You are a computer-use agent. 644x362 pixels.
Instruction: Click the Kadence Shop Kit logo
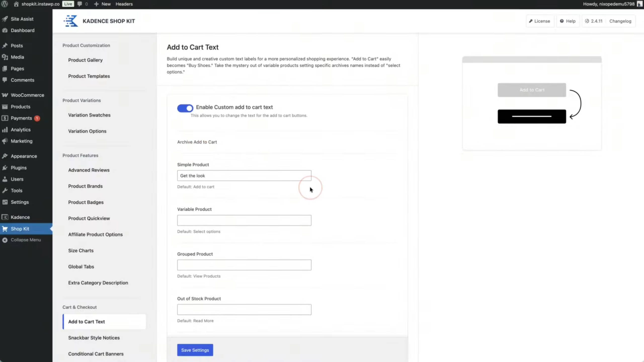click(x=70, y=21)
